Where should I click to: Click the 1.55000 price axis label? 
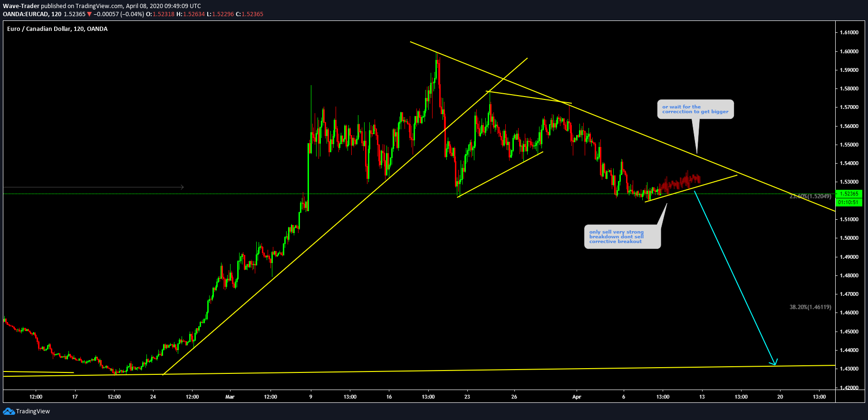pos(849,145)
